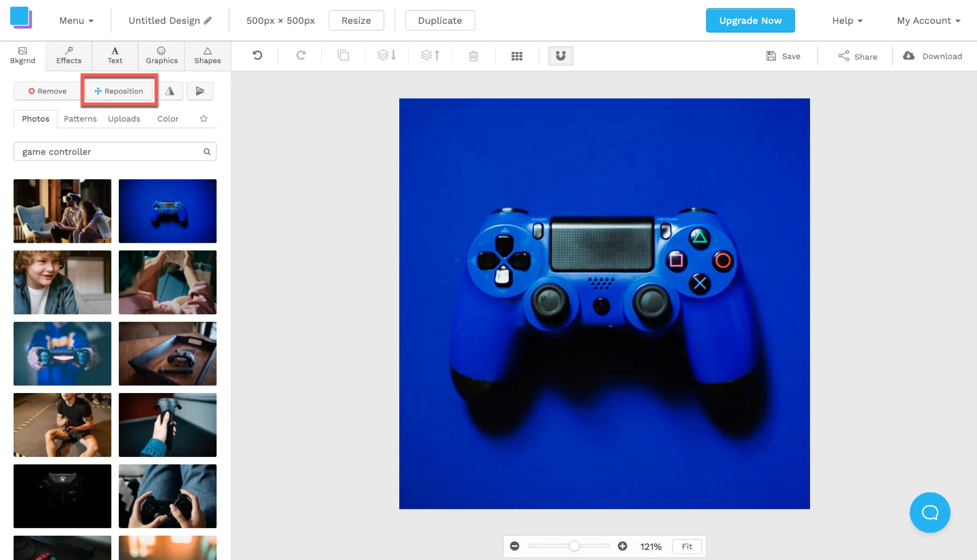Zoom in with plus icon

(x=623, y=546)
